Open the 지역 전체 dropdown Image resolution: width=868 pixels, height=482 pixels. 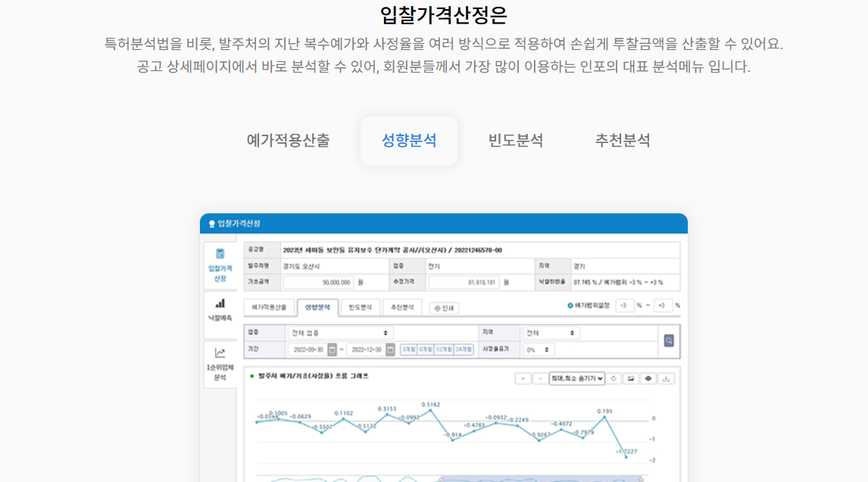(x=550, y=333)
